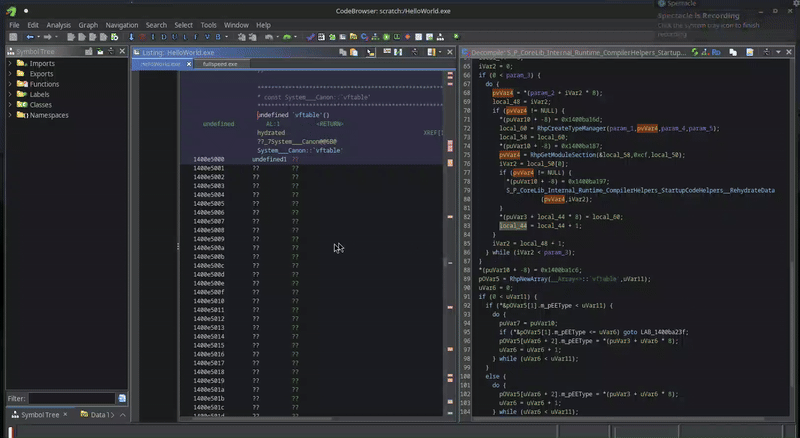Screen dimensions: 800x438
Task: Click the first icon in the Symbol Tree header
Action: coord(89,52)
